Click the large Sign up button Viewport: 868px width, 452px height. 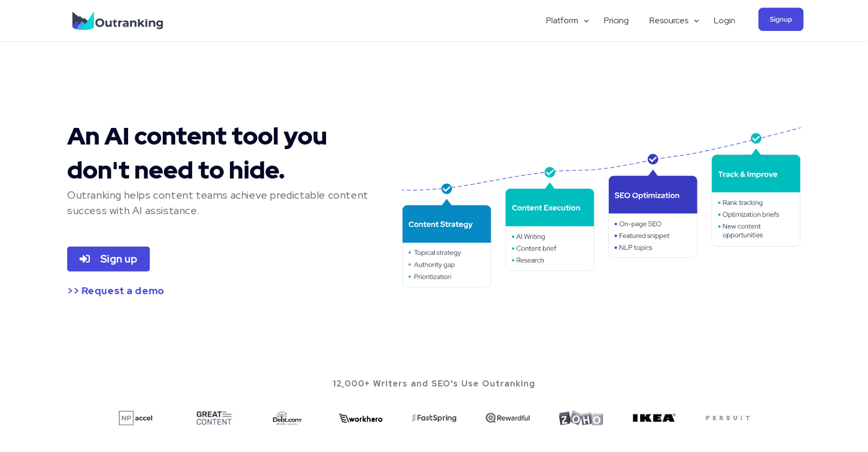pos(108,259)
